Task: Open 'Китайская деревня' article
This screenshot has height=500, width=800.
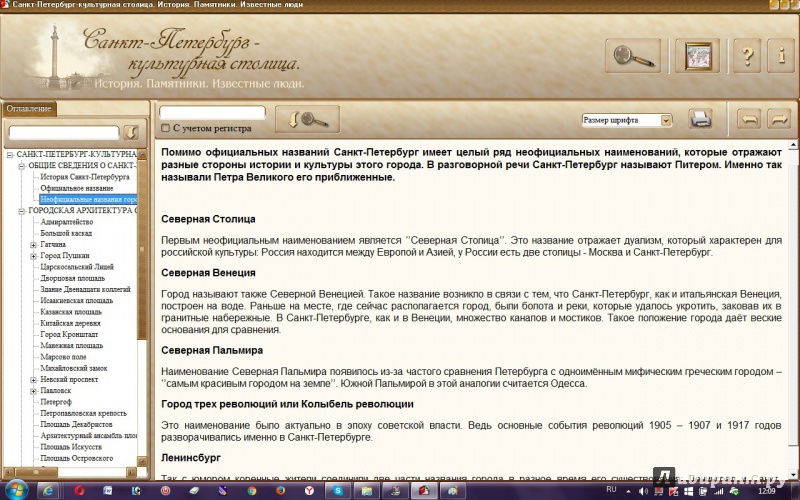Action: click(x=70, y=323)
